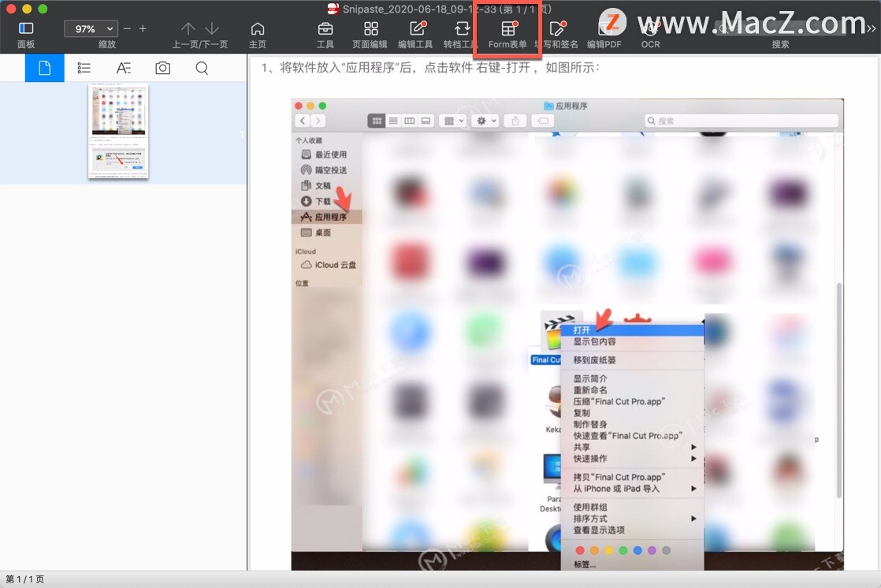Choose 移到废纸篓 in the pictured context menu
Screen dimensions: 881x588
tap(633, 359)
